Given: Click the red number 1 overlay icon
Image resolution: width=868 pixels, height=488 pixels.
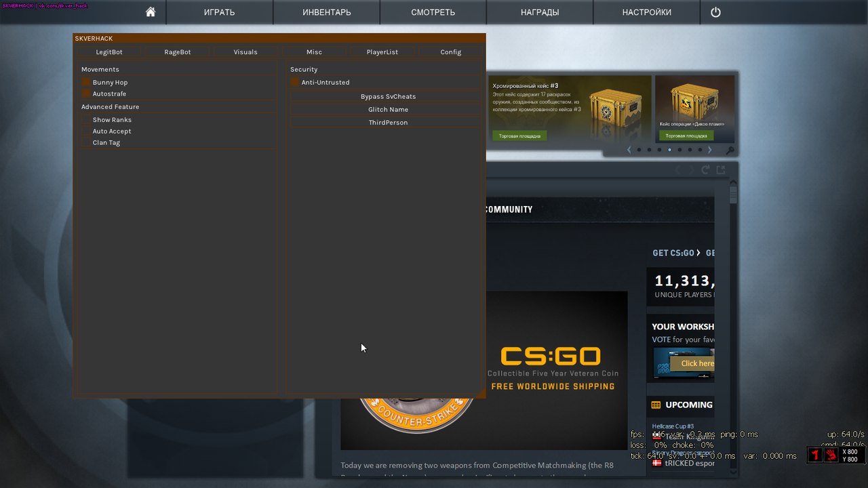Looking at the screenshot, I should click(816, 455).
